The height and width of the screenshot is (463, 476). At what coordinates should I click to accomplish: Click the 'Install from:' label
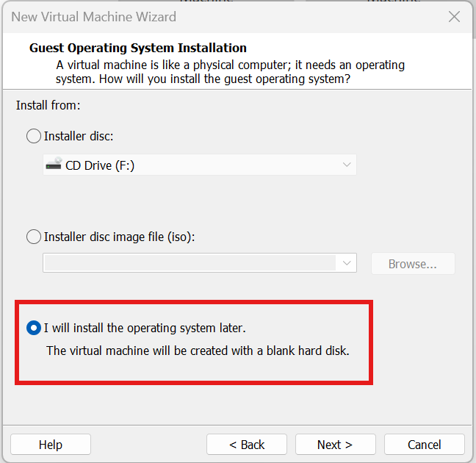(48, 106)
